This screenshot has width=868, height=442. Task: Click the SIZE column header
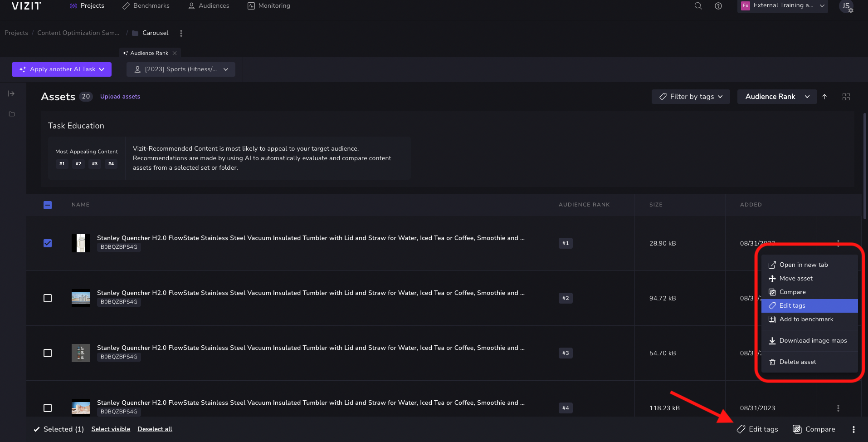pyautogui.click(x=656, y=205)
